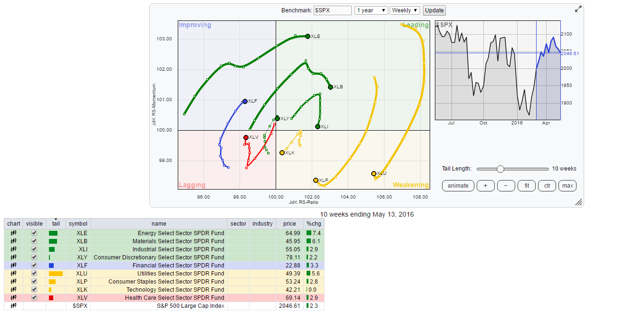
Task: Select the XLI endpoint dot on graph
Action: [317, 126]
